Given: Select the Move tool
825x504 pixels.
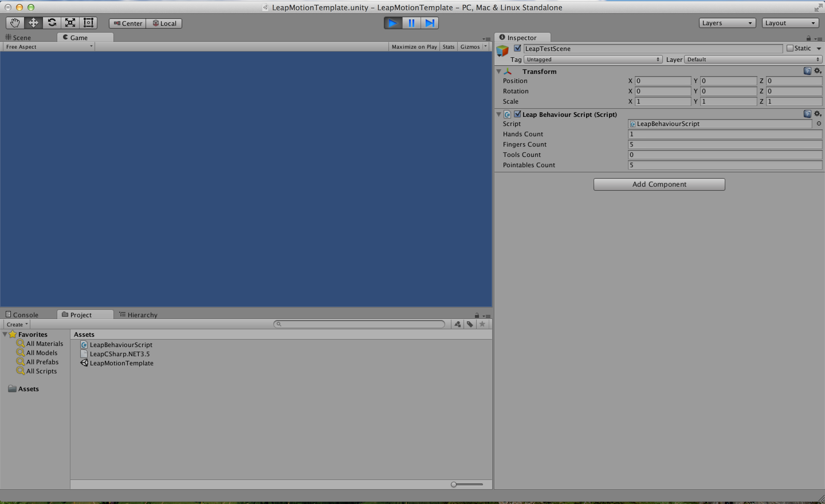Looking at the screenshot, I should [33, 23].
